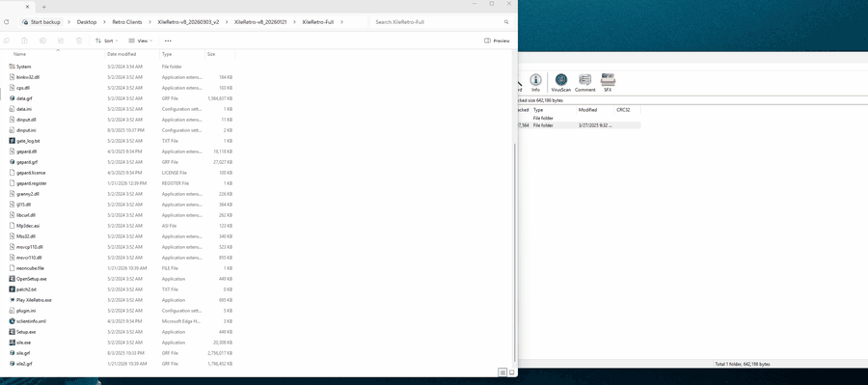Select the xile.grf file icon
The image size is (868, 385).
pyautogui.click(x=13, y=353)
